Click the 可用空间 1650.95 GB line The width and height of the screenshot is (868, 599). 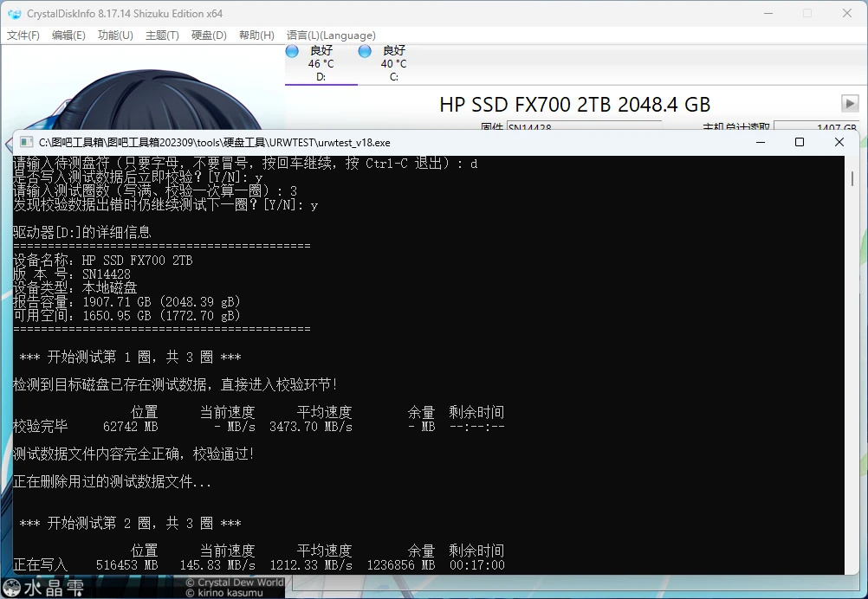[x=126, y=315]
